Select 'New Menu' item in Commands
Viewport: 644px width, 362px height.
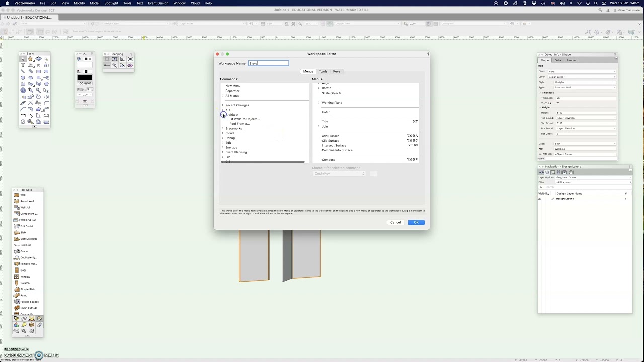point(233,86)
